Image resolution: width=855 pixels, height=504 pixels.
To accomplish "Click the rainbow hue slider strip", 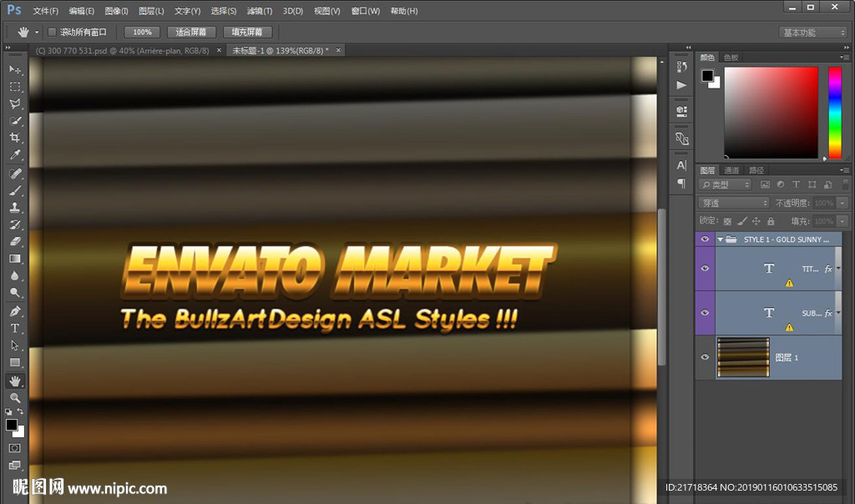I will (x=834, y=112).
